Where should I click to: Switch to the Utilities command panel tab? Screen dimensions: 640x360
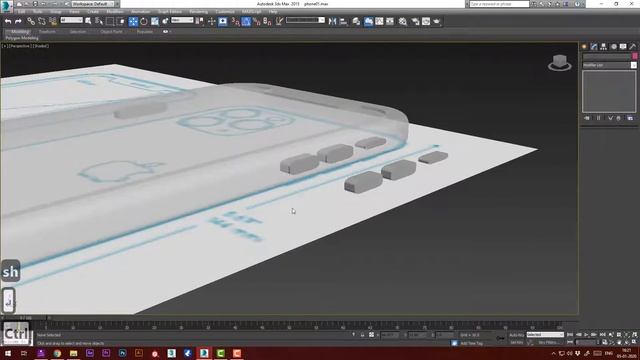pos(633,47)
